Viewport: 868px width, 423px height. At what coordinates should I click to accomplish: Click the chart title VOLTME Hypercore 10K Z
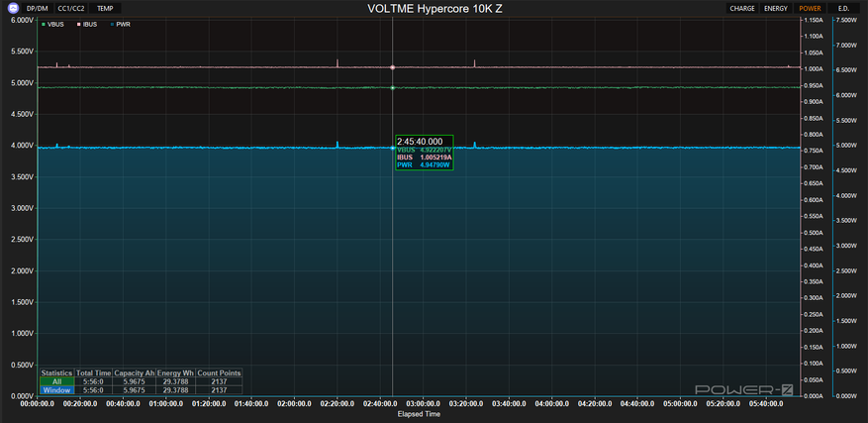click(434, 8)
